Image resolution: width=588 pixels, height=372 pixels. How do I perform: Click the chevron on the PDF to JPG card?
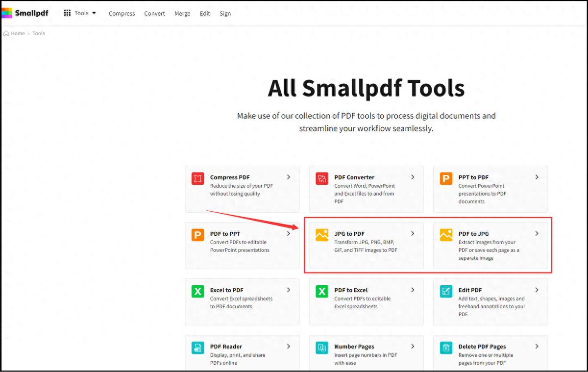pos(537,233)
